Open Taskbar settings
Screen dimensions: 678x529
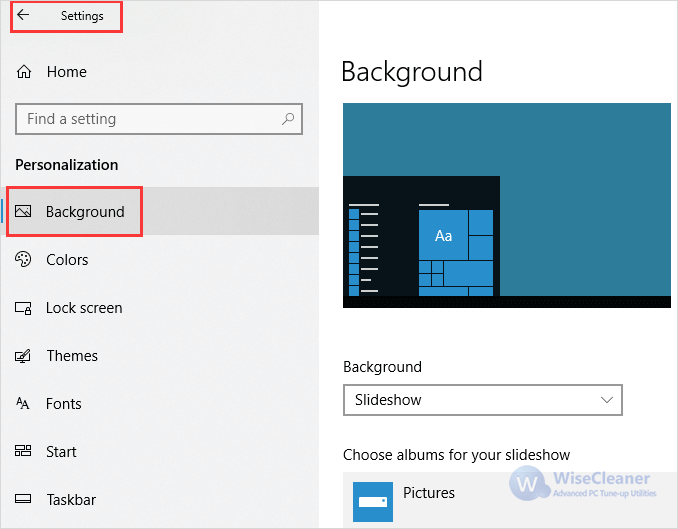[71, 500]
